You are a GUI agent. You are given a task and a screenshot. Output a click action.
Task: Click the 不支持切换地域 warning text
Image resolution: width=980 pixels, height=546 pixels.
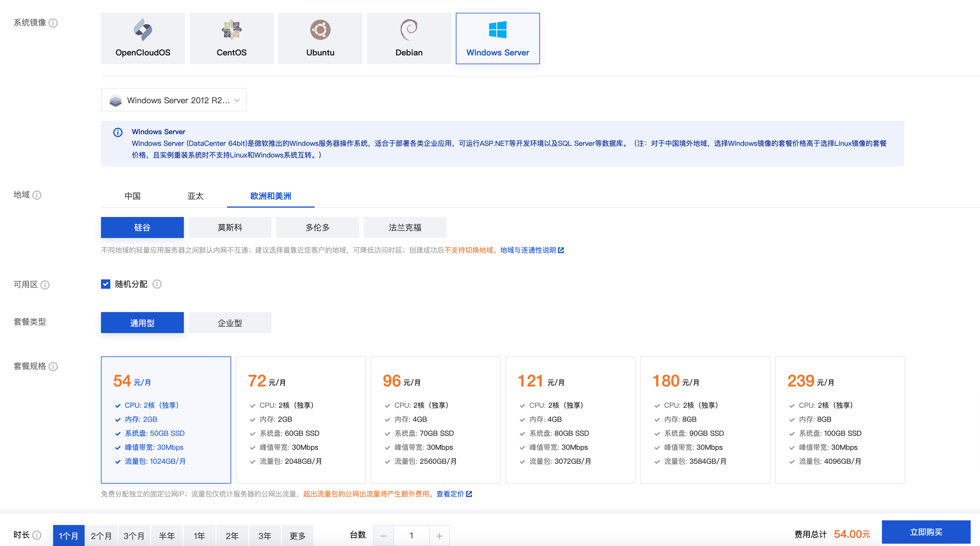pyautogui.click(x=469, y=250)
